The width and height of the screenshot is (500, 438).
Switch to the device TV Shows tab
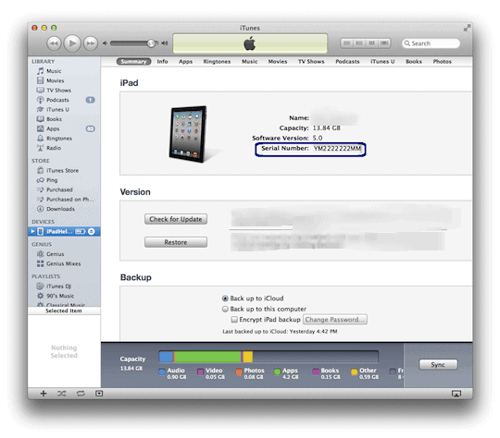[311, 62]
